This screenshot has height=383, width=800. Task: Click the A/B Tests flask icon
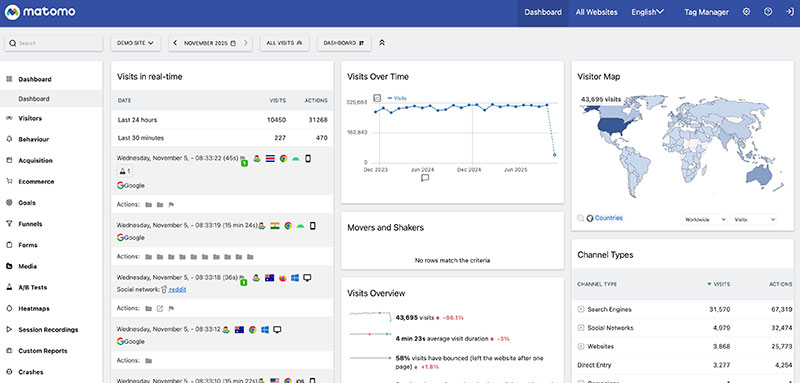(x=9, y=287)
